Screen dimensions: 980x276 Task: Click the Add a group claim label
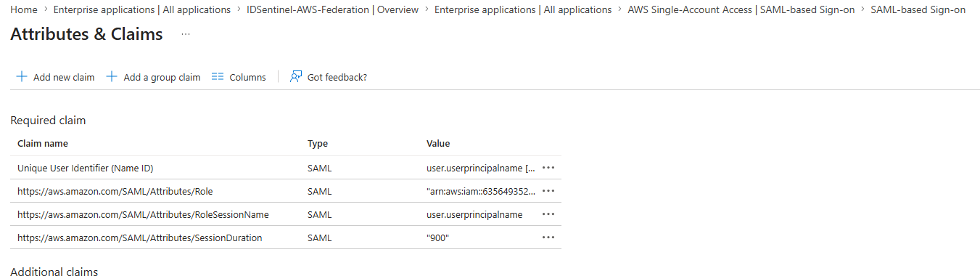[162, 77]
